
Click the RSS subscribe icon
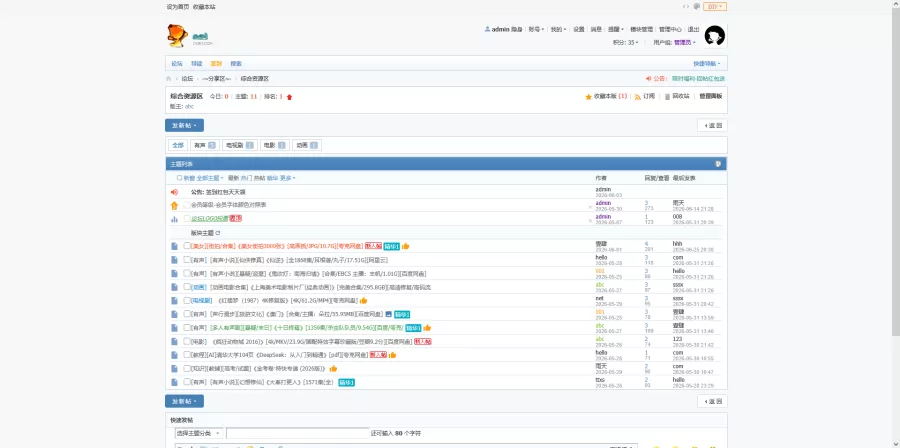tap(638, 97)
